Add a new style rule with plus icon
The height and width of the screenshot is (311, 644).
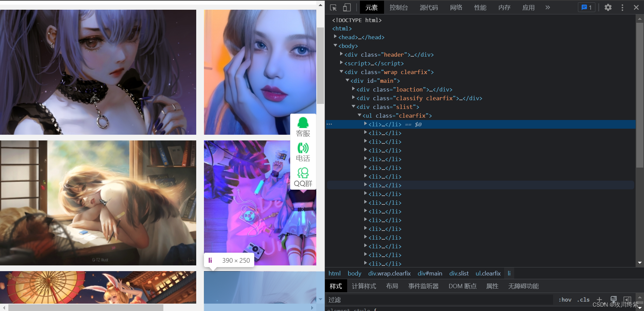[599, 300]
